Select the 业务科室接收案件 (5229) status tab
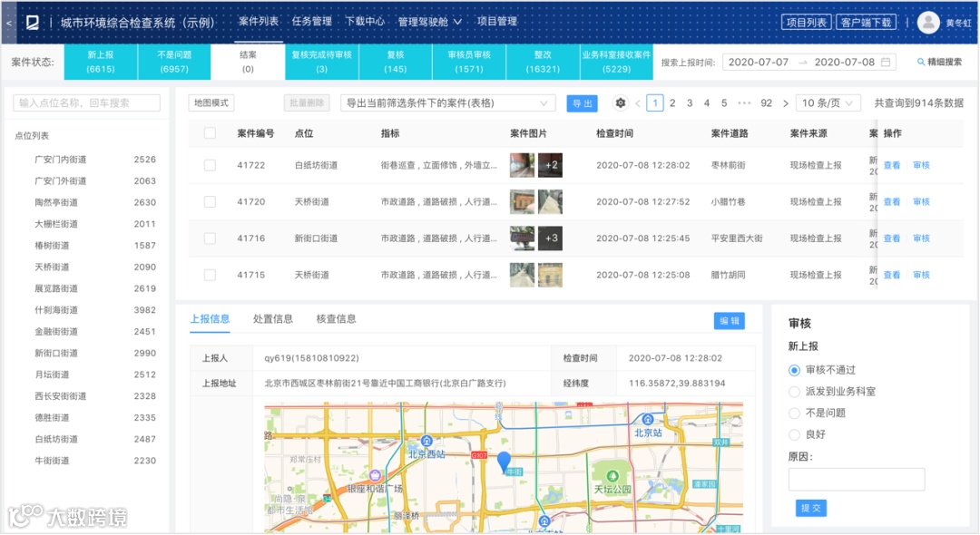 [x=617, y=62]
